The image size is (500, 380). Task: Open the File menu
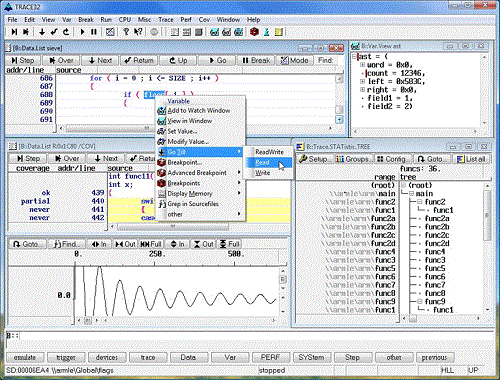tap(12, 20)
